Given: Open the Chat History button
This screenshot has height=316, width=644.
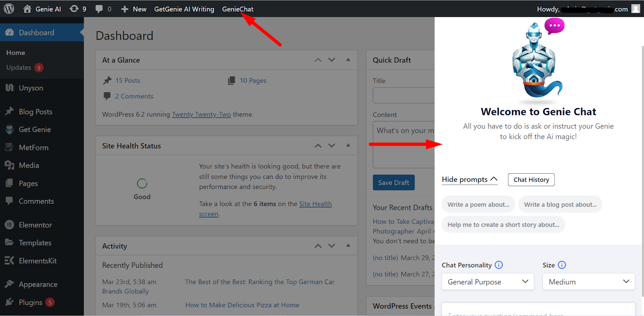Looking at the screenshot, I should click(531, 180).
